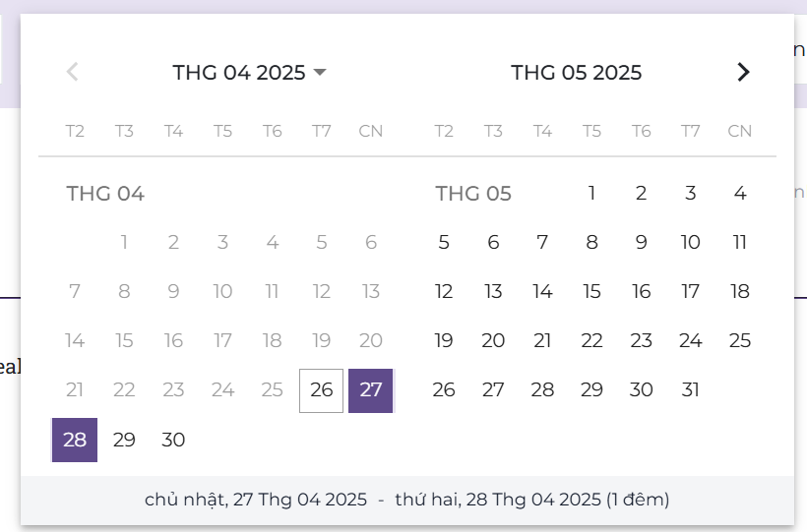Select April 26 in the calendar
Screen dimensions: 807x532
point(321,390)
